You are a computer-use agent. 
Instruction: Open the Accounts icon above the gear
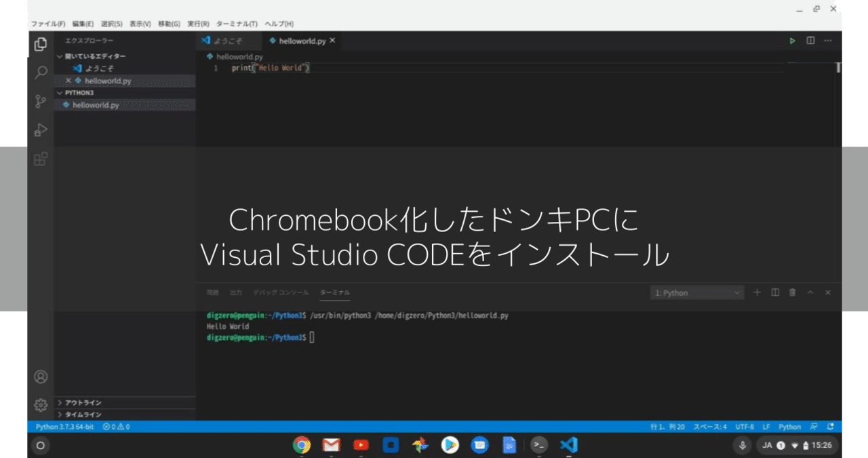[x=40, y=377]
